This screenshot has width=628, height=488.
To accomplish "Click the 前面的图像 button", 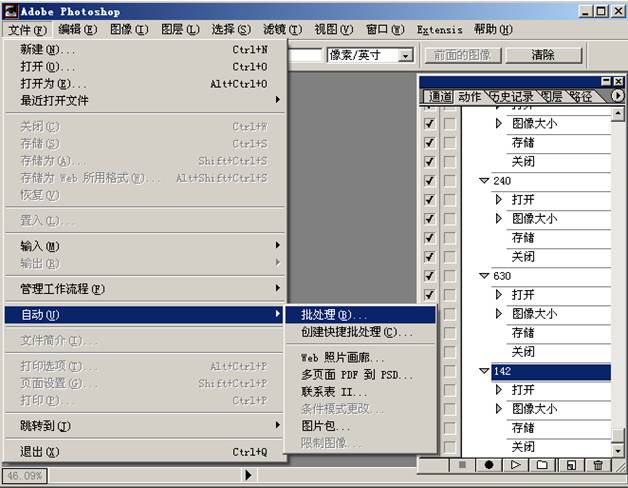I will [462, 55].
